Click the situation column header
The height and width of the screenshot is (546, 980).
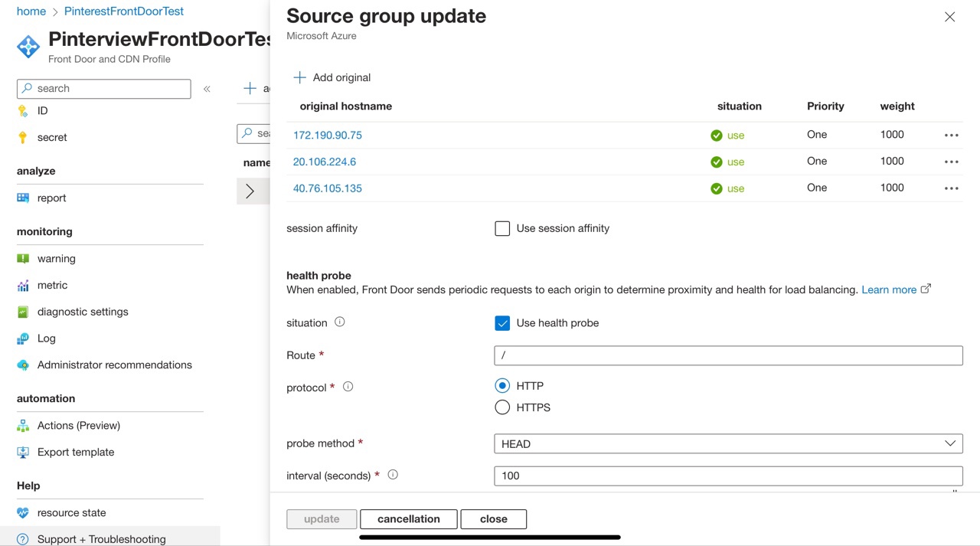[740, 106]
